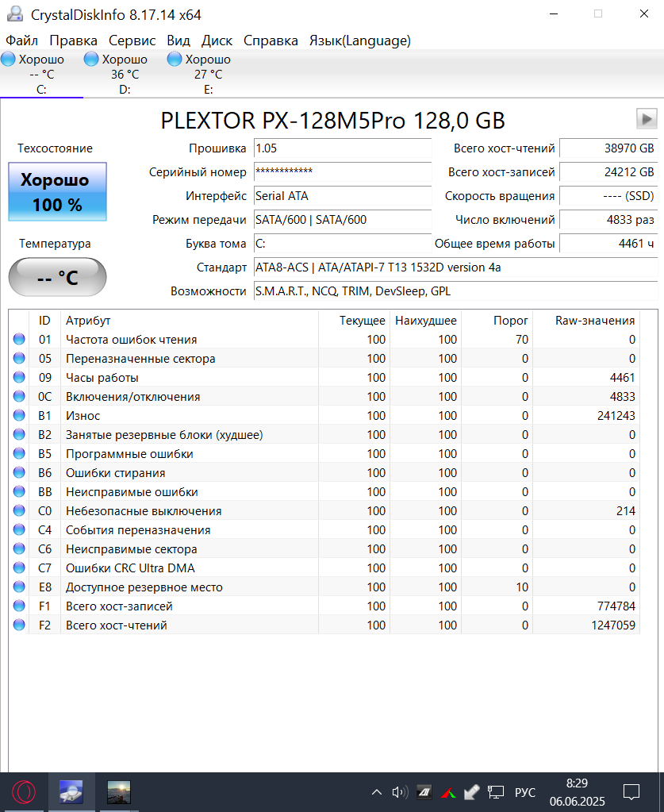Click the Прошивка field 1.05
This screenshot has height=812, width=664.
pos(343,148)
